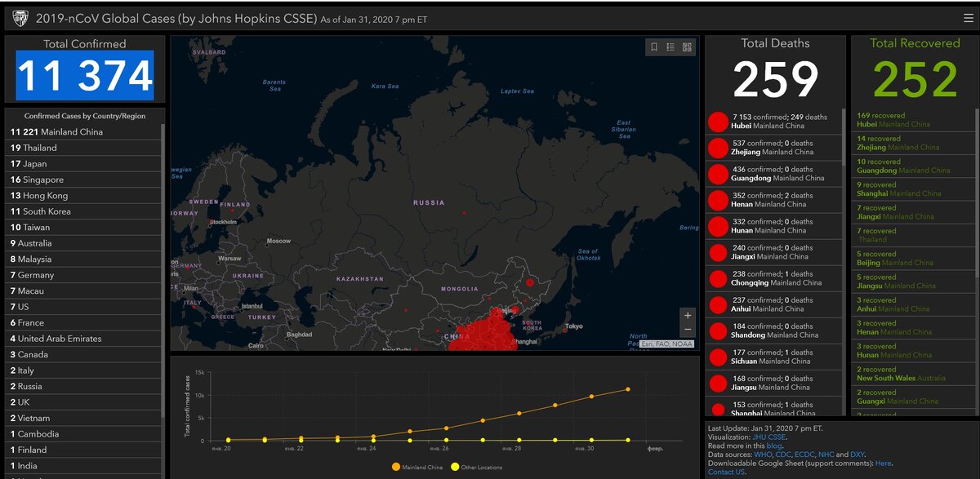Select '4 United Arab Emirates' row
The height and width of the screenshot is (479, 980).
[x=82, y=339]
